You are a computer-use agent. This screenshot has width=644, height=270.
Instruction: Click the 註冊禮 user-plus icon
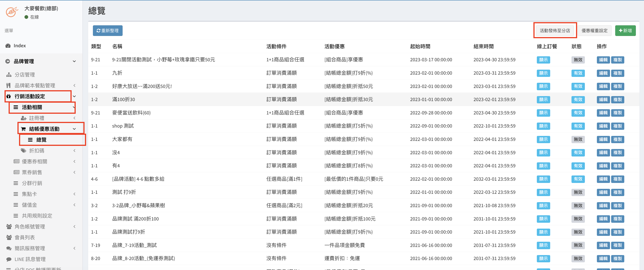pyautogui.click(x=24, y=118)
